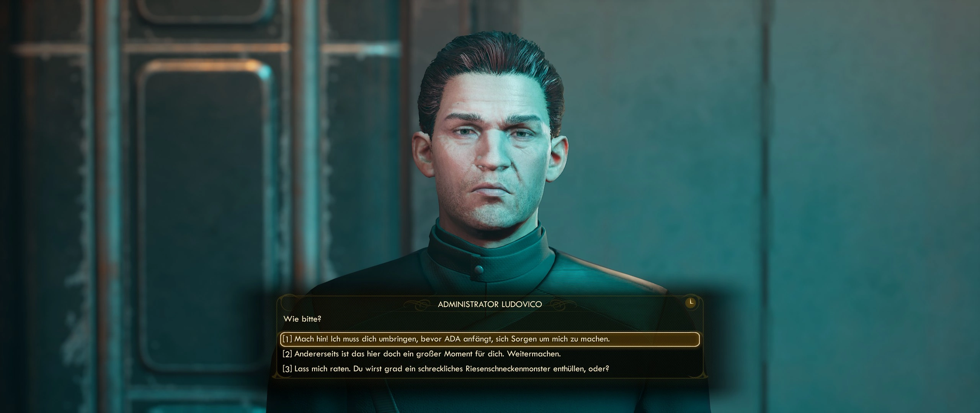The image size is (980, 413).
Task: Click the Administrator Ludovico name header
Action: [490, 304]
